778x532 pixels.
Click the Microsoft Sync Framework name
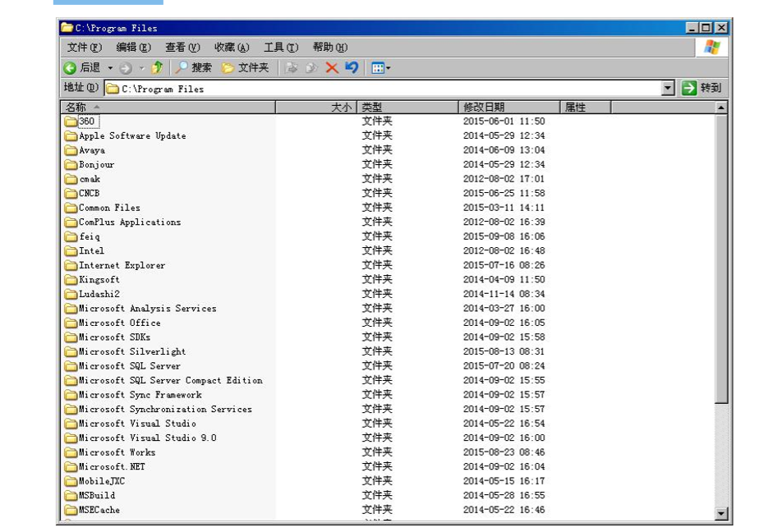(x=140, y=395)
